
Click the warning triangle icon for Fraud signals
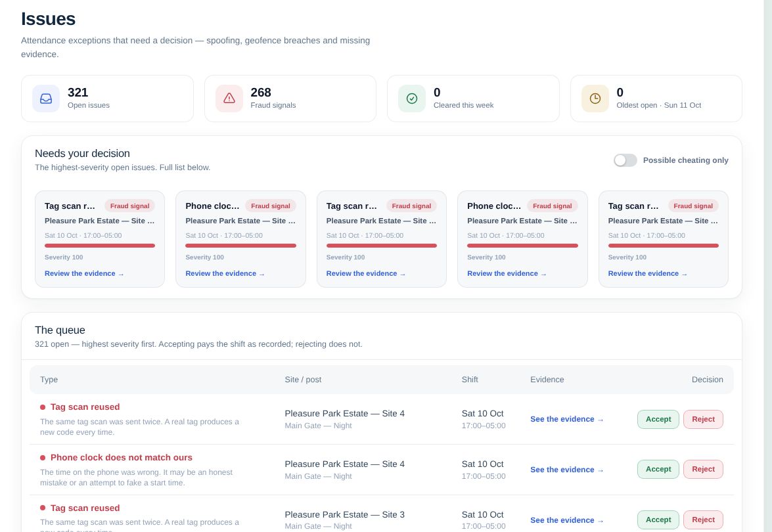229,99
